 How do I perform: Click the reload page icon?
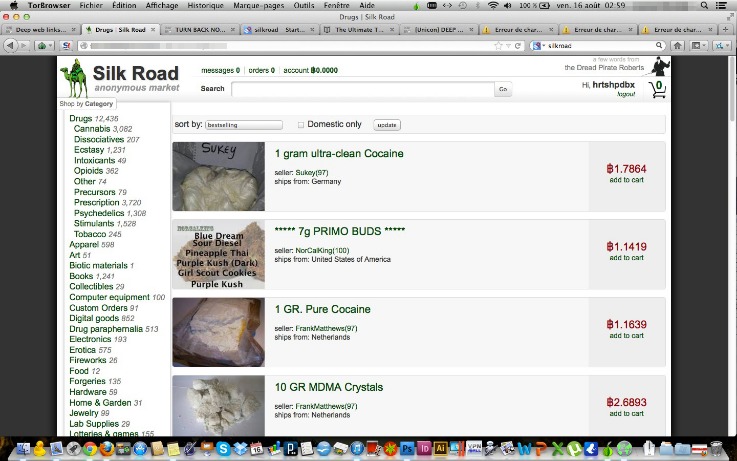coord(517,46)
